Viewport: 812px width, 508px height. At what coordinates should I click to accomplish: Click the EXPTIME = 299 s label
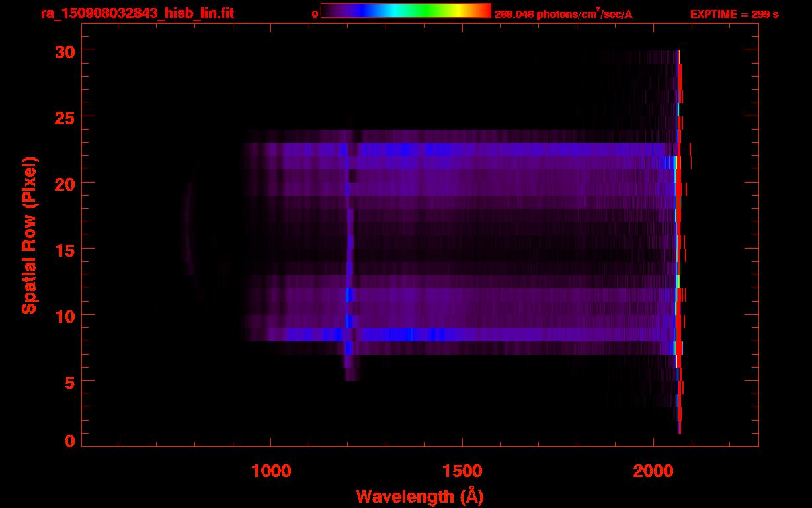pos(734,14)
